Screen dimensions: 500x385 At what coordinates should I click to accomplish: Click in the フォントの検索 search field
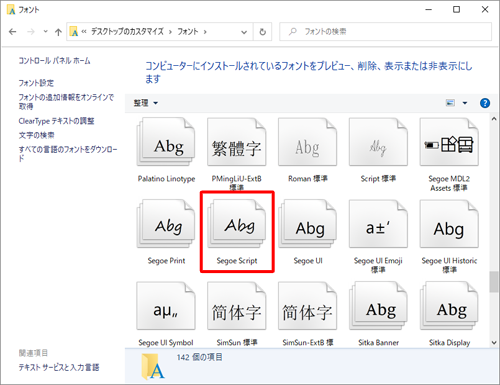click(x=385, y=32)
